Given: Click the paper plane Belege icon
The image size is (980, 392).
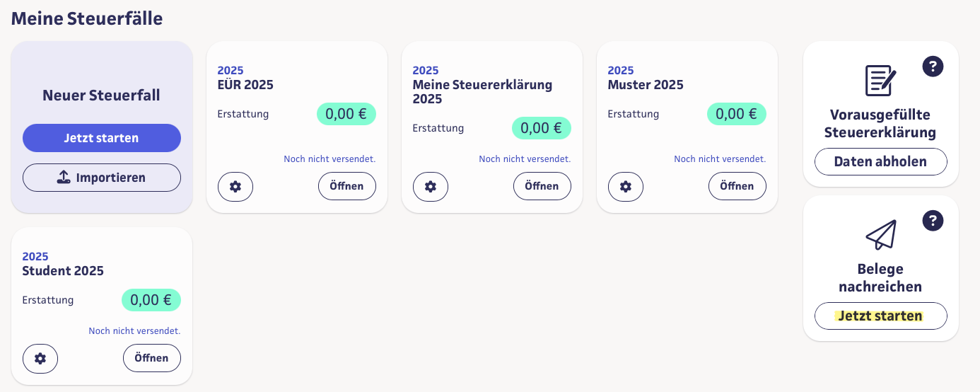Looking at the screenshot, I should (880, 235).
